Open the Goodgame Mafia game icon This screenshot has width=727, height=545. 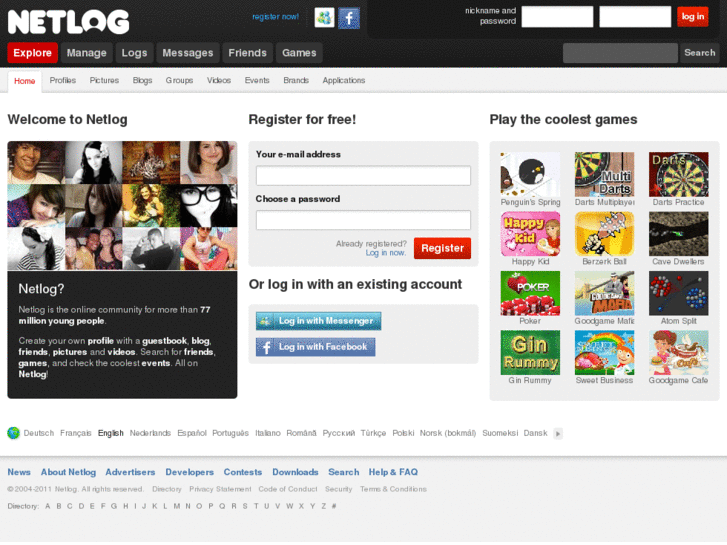(604, 293)
